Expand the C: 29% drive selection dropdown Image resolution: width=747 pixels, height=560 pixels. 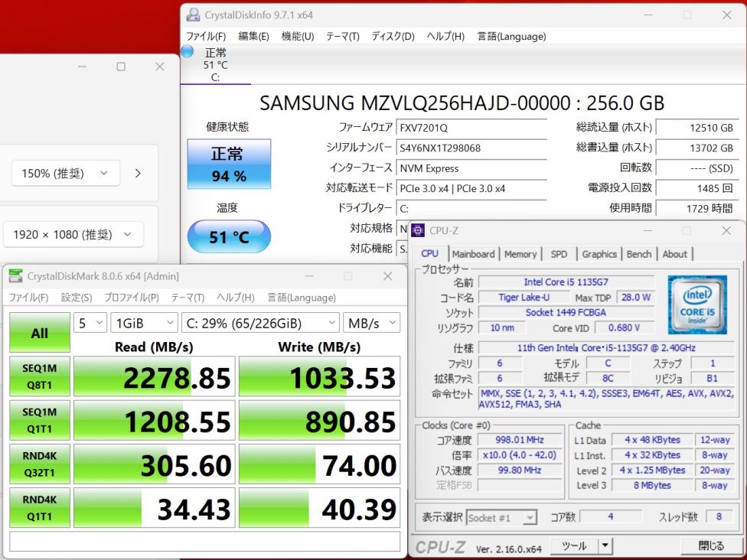point(260,323)
